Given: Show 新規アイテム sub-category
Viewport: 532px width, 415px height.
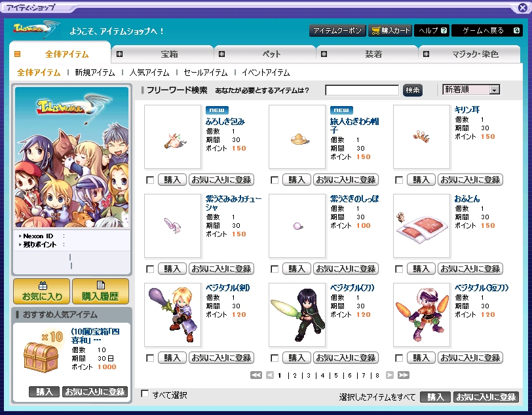Looking at the screenshot, I should pyautogui.click(x=95, y=73).
